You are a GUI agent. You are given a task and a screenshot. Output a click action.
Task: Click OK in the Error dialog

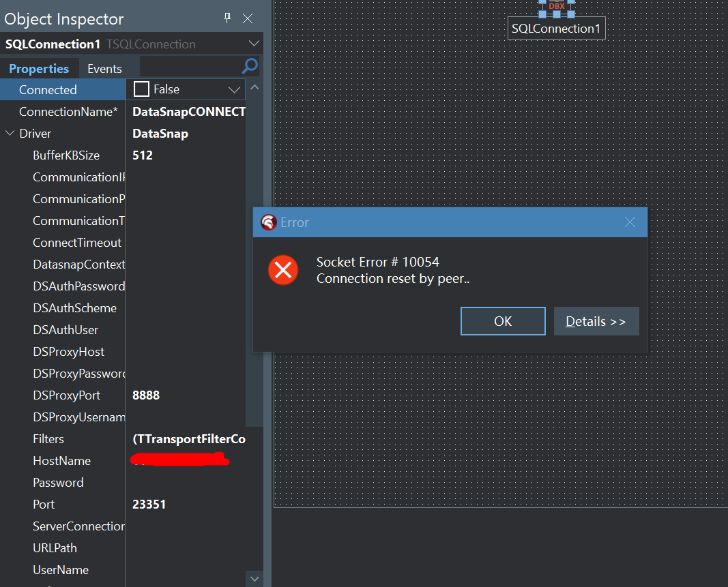coord(503,321)
